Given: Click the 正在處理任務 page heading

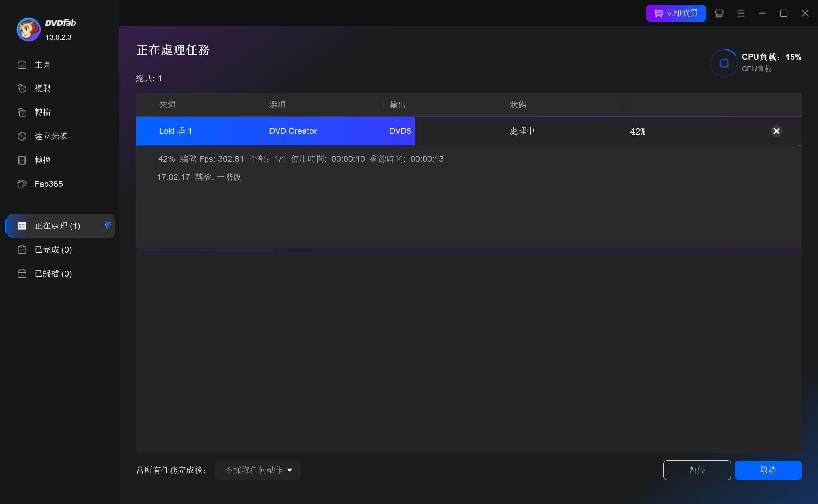Looking at the screenshot, I should (x=173, y=50).
